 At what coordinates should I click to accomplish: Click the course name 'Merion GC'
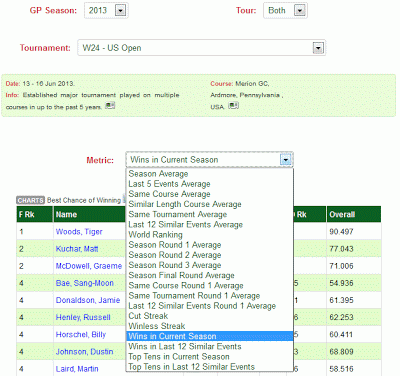tap(252, 84)
